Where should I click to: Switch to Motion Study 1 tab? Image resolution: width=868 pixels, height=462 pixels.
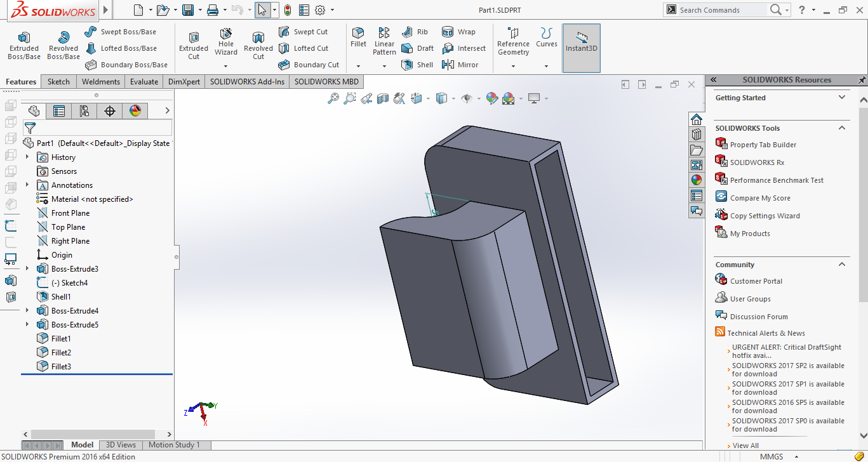tap(174, 445)
